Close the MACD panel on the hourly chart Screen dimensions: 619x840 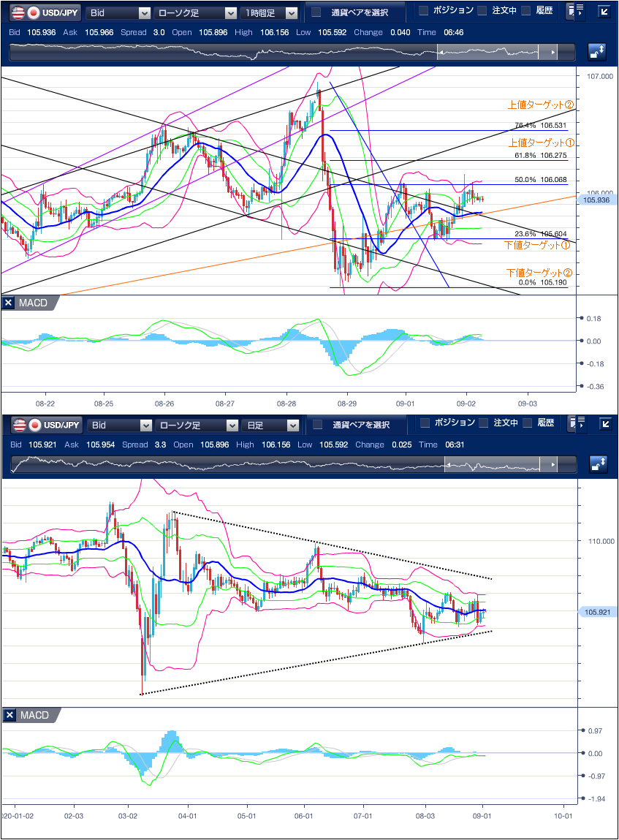(9, 303)
